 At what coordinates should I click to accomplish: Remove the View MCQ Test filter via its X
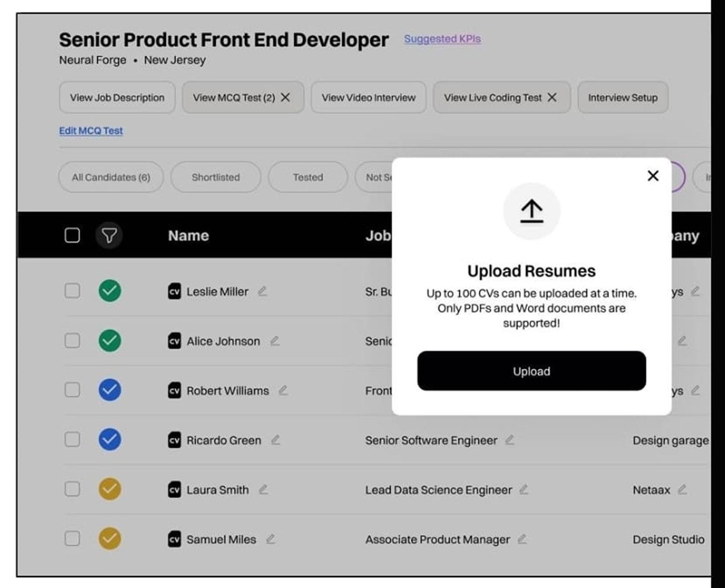[x=286, y=97]
